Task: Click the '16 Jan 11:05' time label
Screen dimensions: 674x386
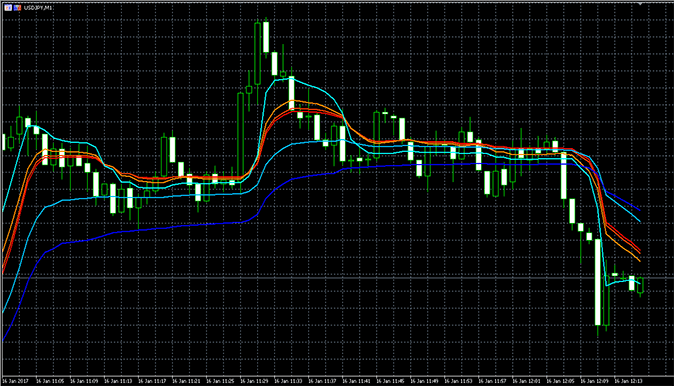Action: 50,381
